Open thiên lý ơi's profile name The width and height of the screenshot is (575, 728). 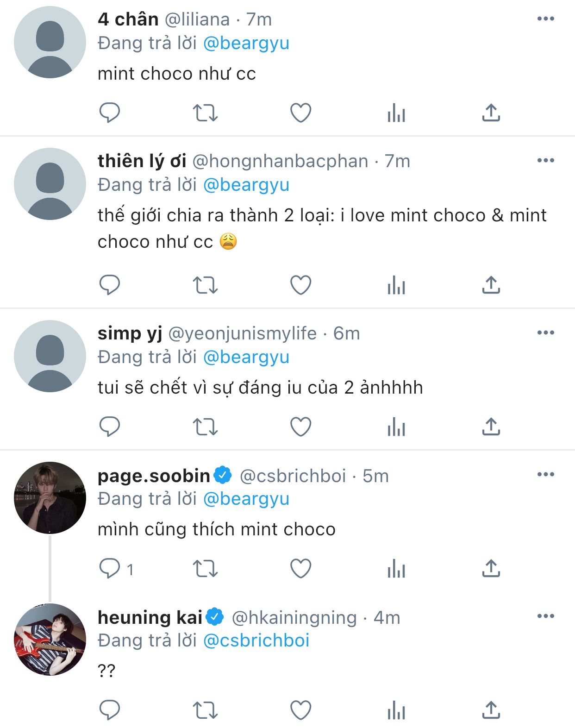point(142,161)
